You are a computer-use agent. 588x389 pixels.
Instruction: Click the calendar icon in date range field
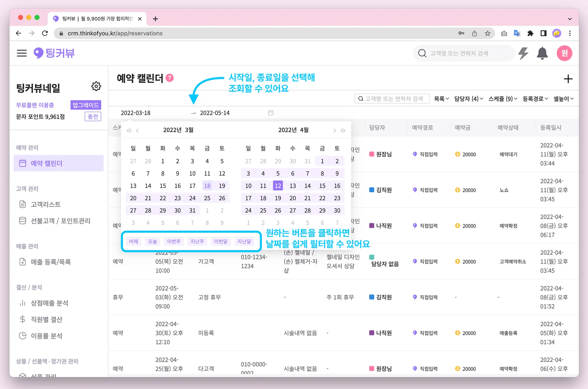tap(270, 113)
